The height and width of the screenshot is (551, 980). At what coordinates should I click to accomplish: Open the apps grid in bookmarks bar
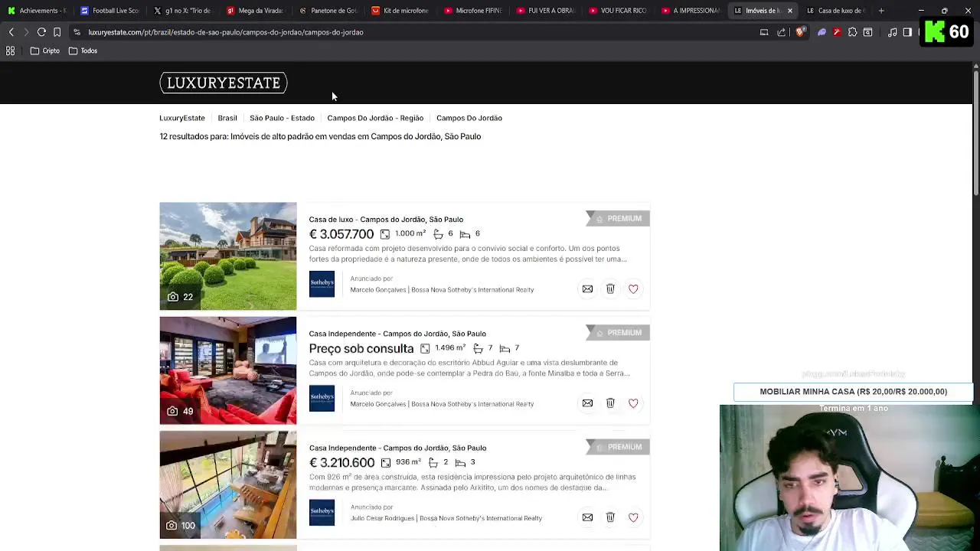[x=11, y=51]
